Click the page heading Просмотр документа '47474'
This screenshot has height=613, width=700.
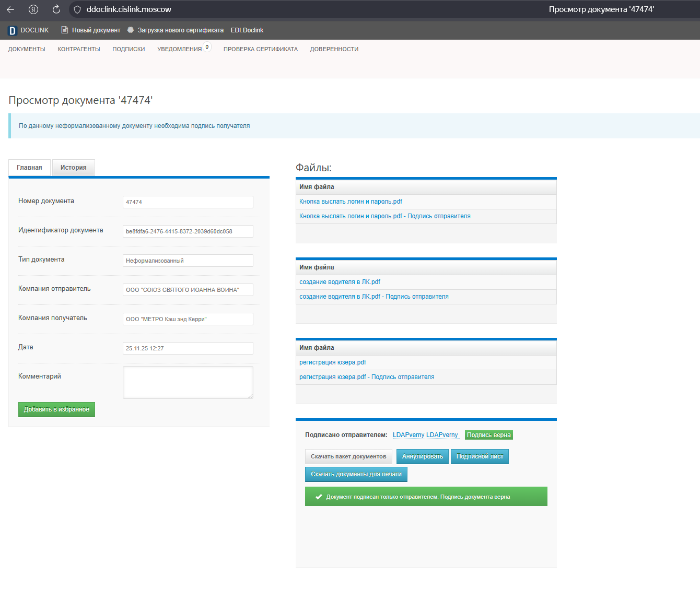(80, 100)
